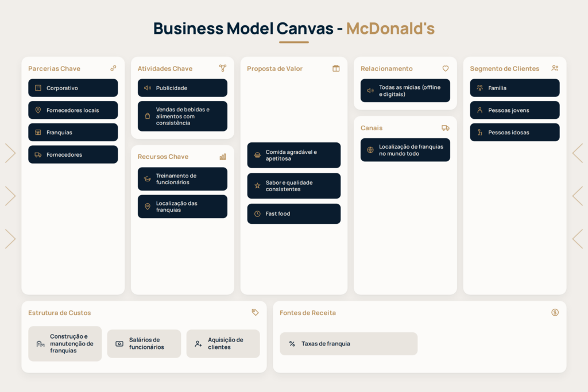Open the Fast food card
This screenshot has height=392, width=588.
tap(294, 214)
